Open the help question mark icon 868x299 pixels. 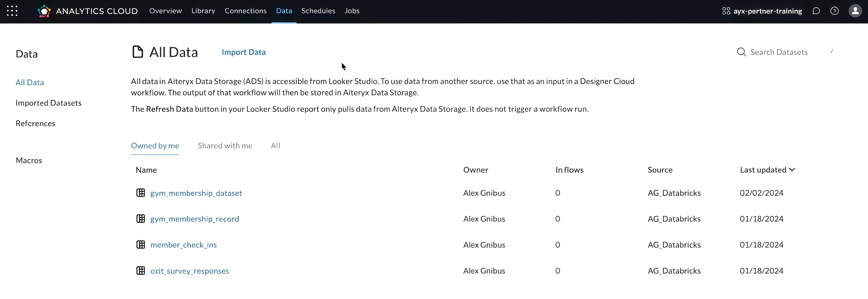coord(834,11)
